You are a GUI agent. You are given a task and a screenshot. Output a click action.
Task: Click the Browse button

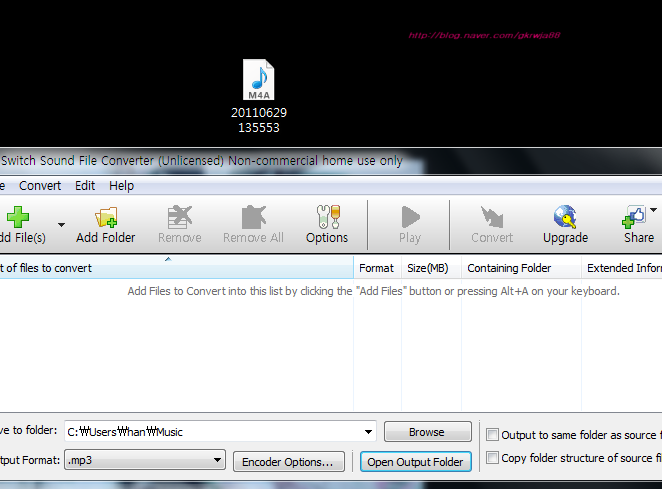[x=427, y=432]
